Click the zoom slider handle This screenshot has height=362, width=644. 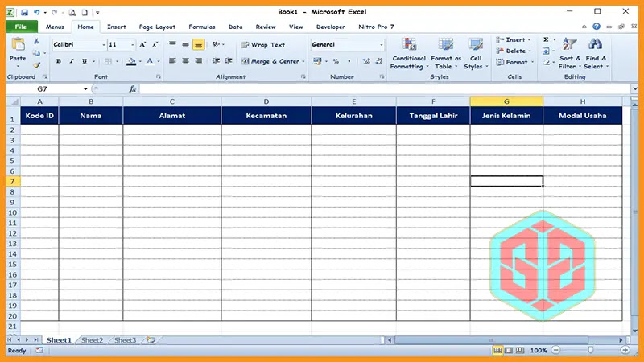tap(590, 350)
